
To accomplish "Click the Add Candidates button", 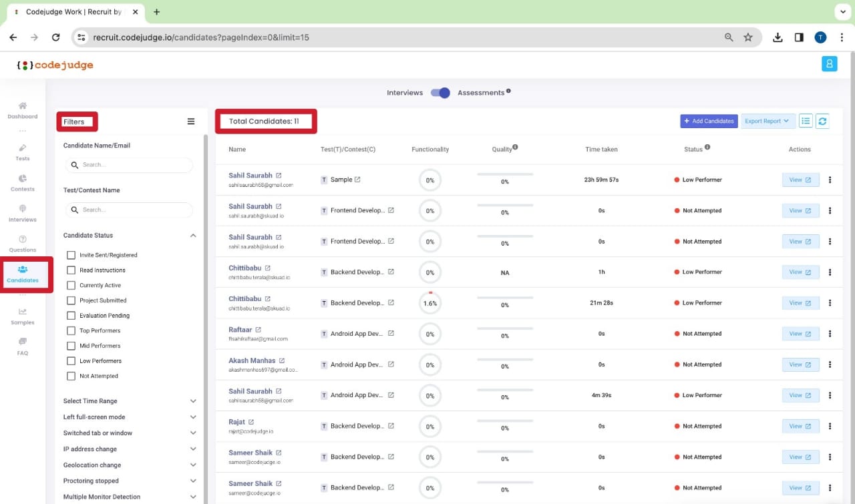I will pyautogui.click(x=709, y=121).
